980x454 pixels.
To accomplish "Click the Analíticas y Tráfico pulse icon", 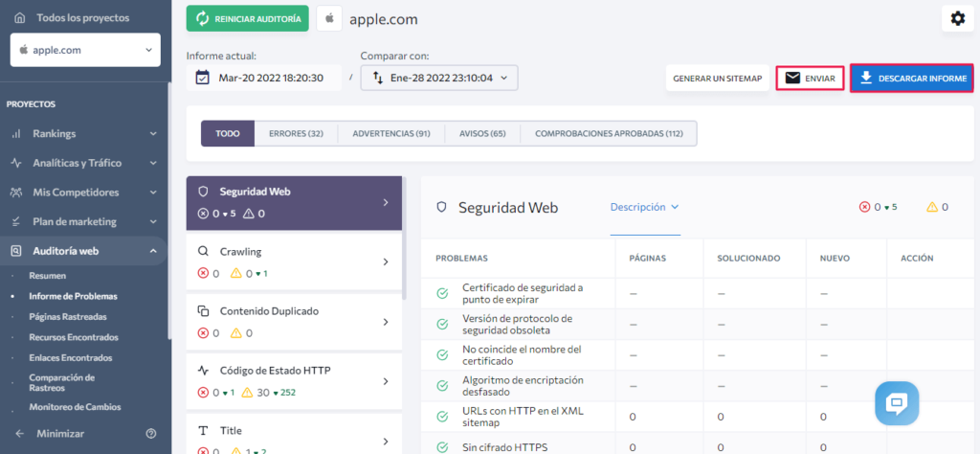I will pos(17,163).
